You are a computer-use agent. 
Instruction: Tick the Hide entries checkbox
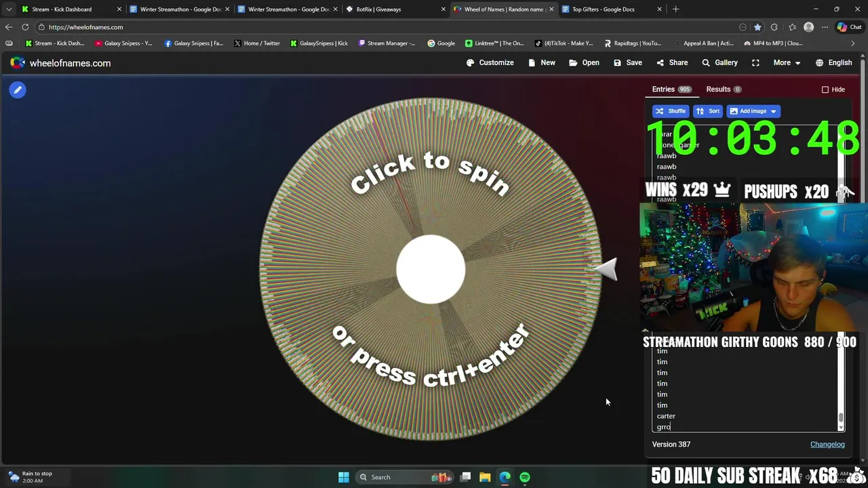pyautogui.click(x=825, y=89)
